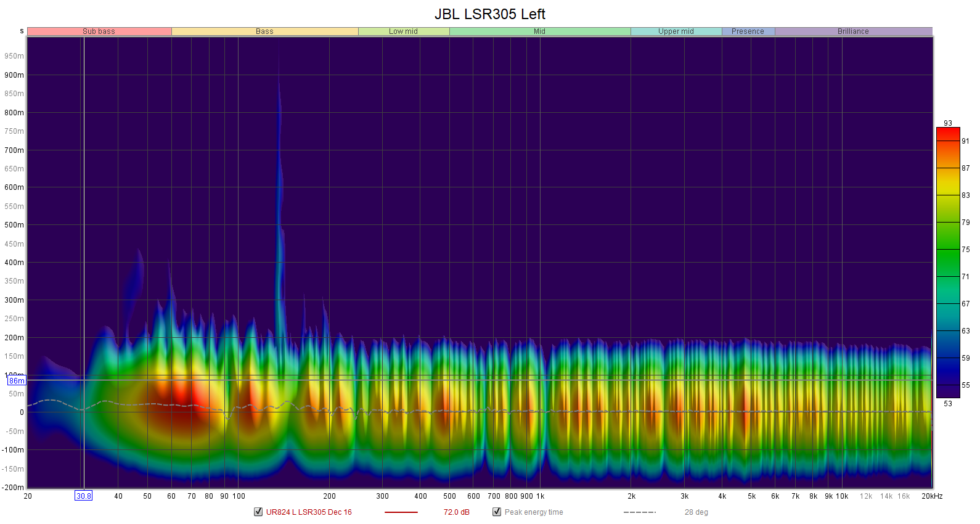
Task: Click the Low mid band header
Action: [403, 31]
